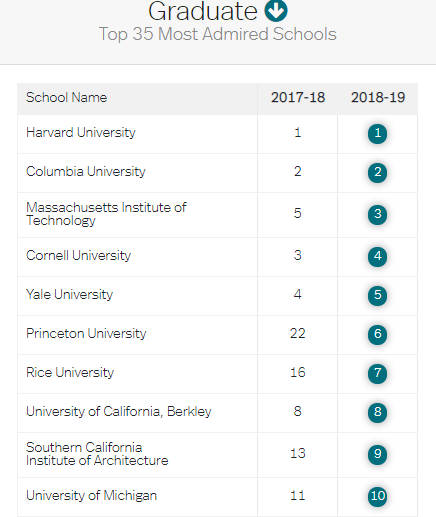Click rank badge 1 for Harvard University

pyautogui.click(x=377, y=134)
